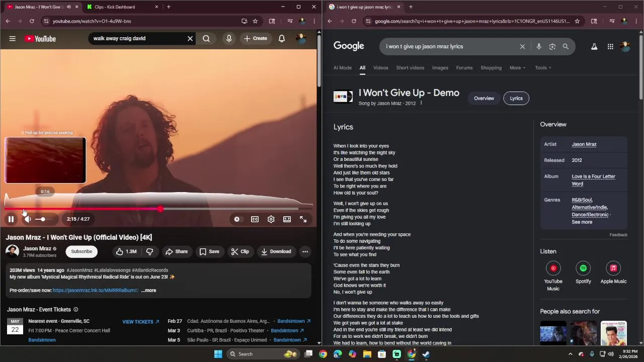Image resolution: width=644 pixels, height=362 pixels.
Task: Seek video via the red progress bar
Action: [158, 209]
